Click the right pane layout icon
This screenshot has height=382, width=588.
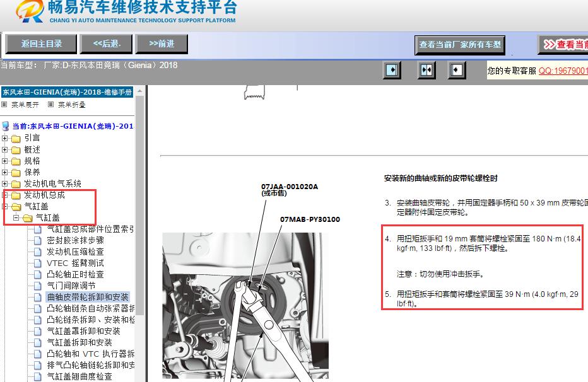pos(456,70)
